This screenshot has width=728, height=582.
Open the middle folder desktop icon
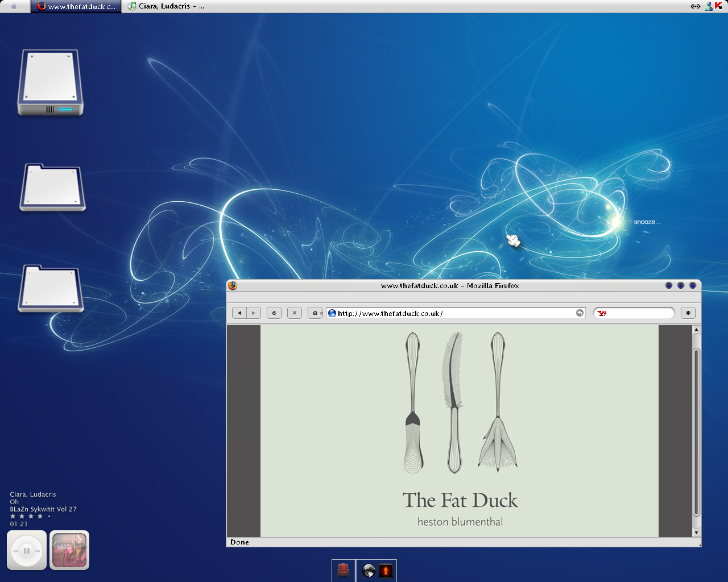pos(52,188)
